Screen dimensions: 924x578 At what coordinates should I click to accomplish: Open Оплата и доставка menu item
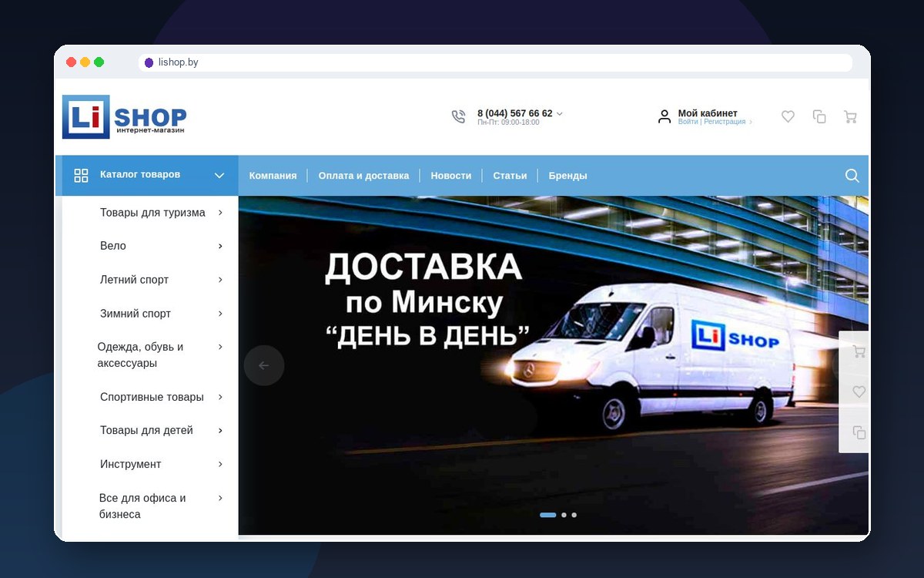(x=363, y=176)
